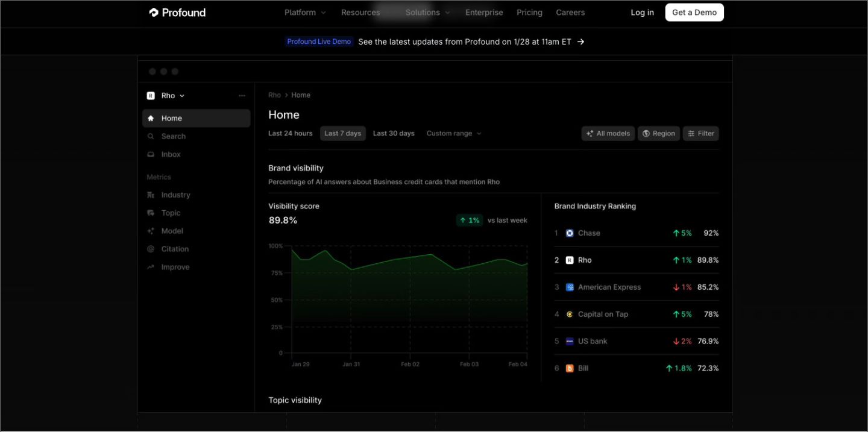
Task: Click the 1% vs last week badge
Action: click(x=470, y=221)
